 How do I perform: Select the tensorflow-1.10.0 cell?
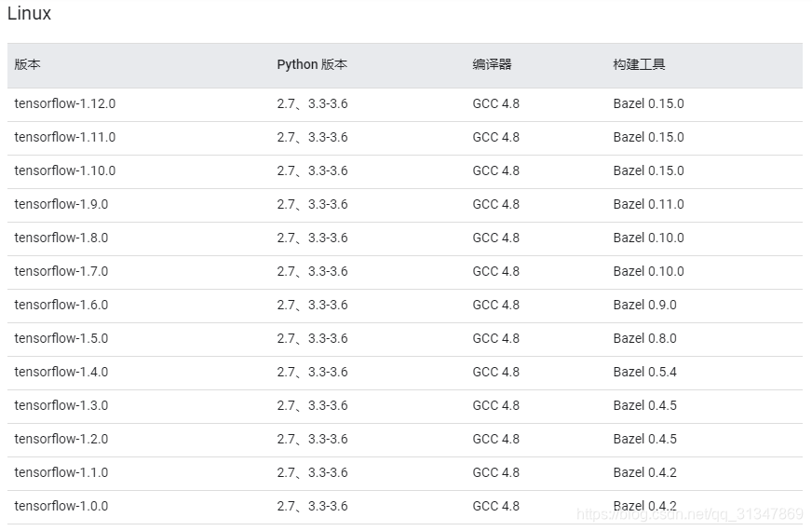(x=65, y=170)
